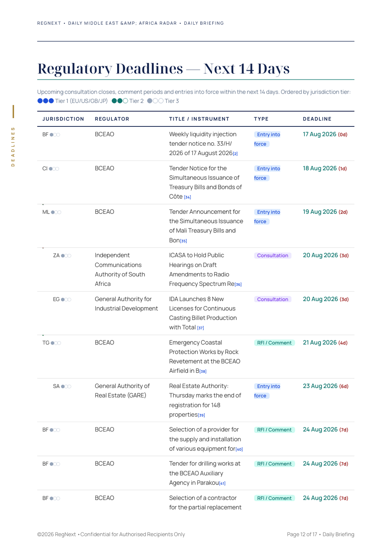Open footnote reference [37]
Viewport: 392px width, 555px height.
point(200,328)
